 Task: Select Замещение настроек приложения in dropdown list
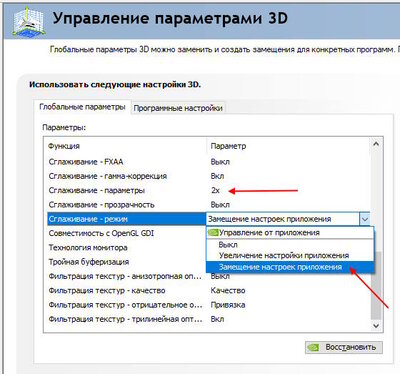(x=290, y=267)
